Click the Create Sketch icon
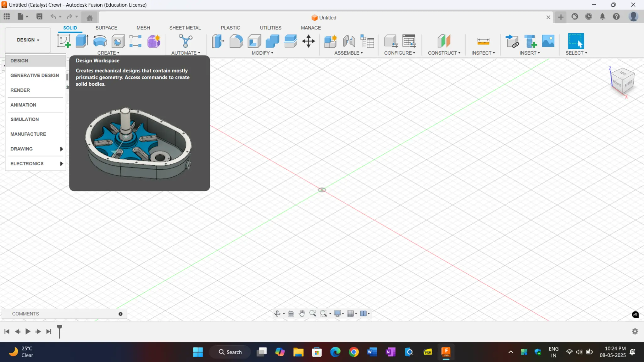 click(64, 41)
